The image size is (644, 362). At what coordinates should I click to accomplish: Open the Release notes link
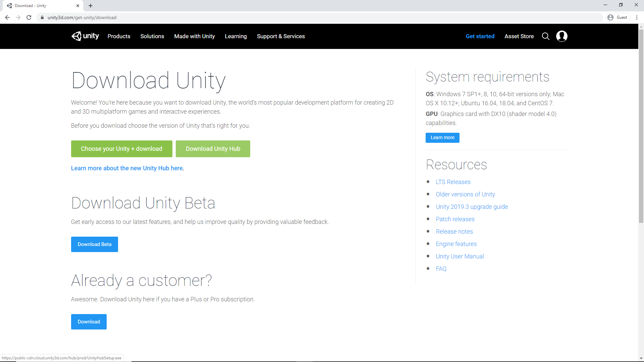coord(454,232)
